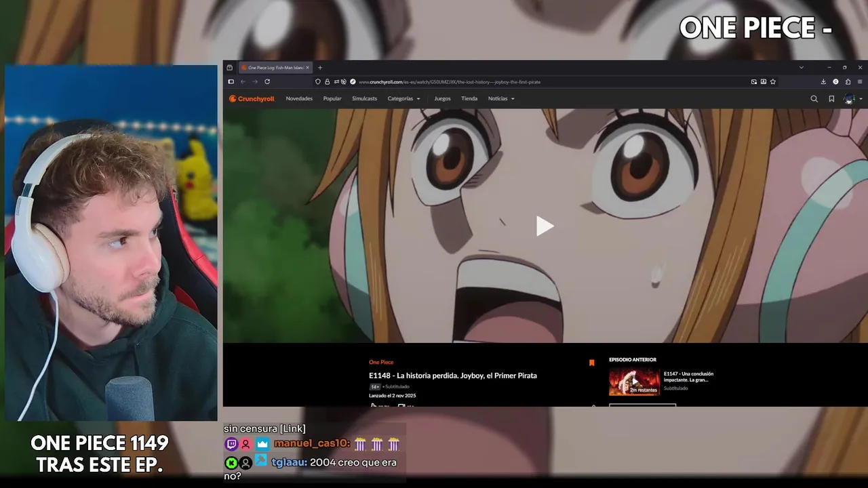
Task: Expand the list all tabs chevron
Action: pyautogui.click(x=802, y=68)
